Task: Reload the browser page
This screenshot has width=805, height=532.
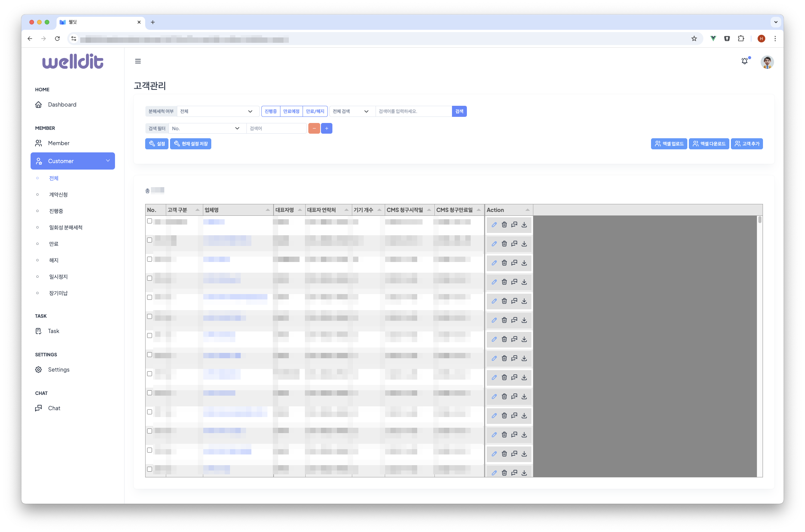Action: point(57,39)
